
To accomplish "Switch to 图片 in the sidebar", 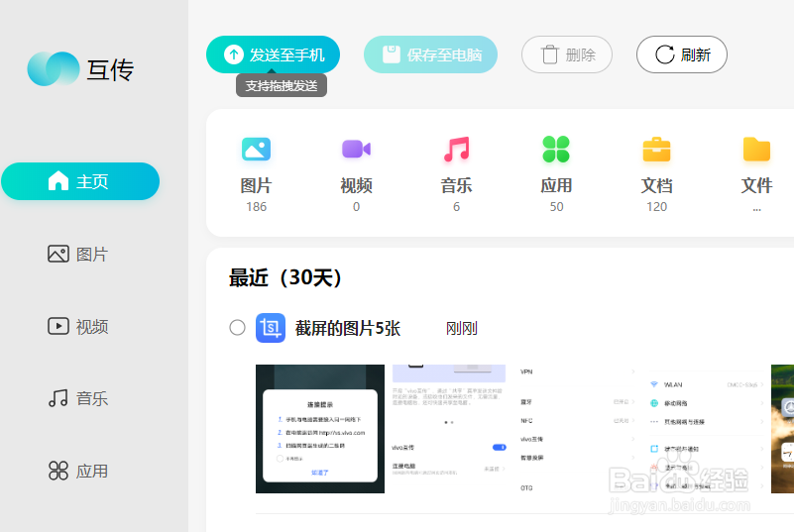I will click(x=78, y=254).
